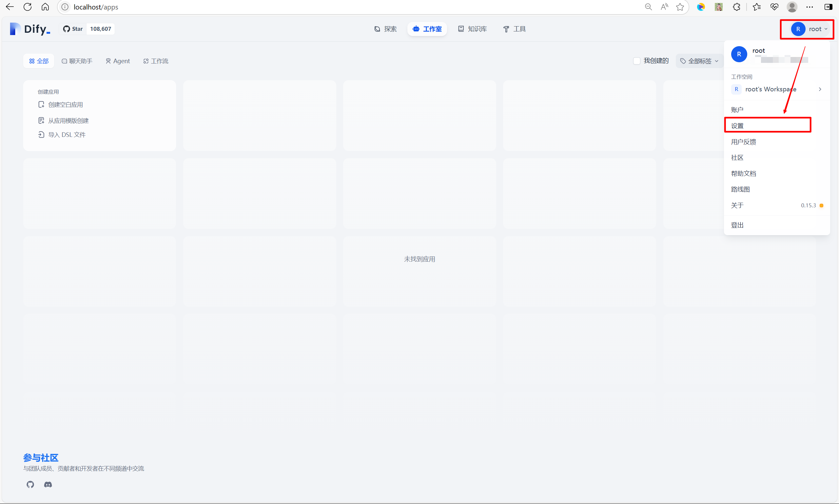Expand the 全部标签 tag filter dropdown
This screenshot has width=839, height=504.
pos(699,61)
